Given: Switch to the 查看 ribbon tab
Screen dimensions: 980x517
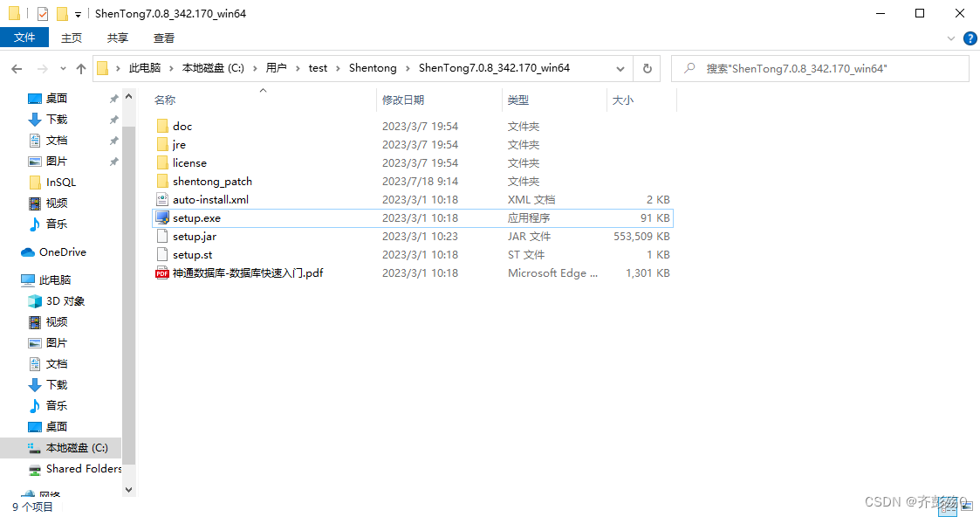Looking at the screenshot, I should 164,38.
